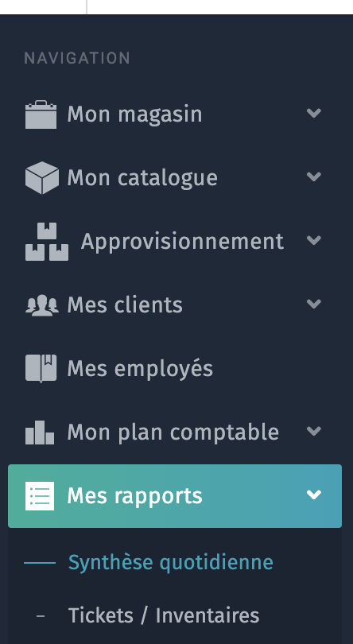Click the stacked boxes Approvisionnement icon

[x=47, y=242]
